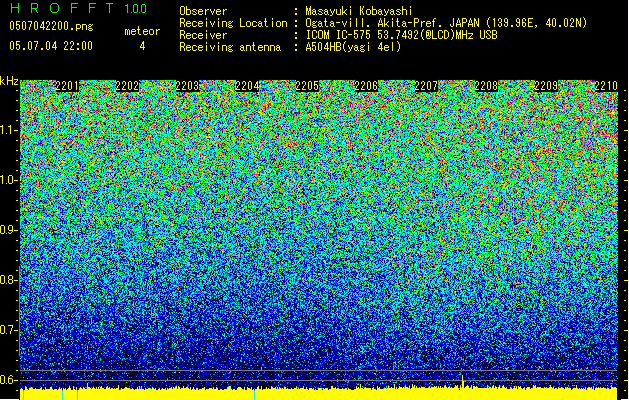
Task: Click the time marker 2203
Action: click(x=187, y=86)
